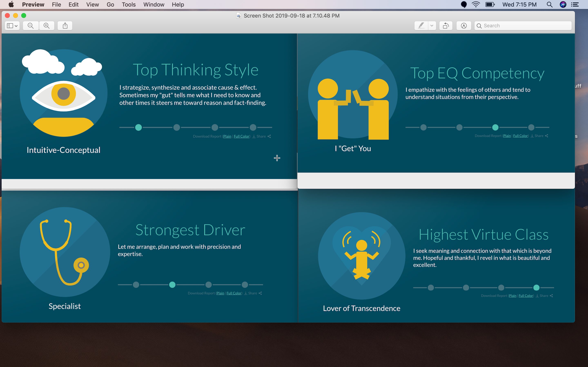Click the Share toolbar icon
This screenshot has height=367, width=588.
point(65,26)
